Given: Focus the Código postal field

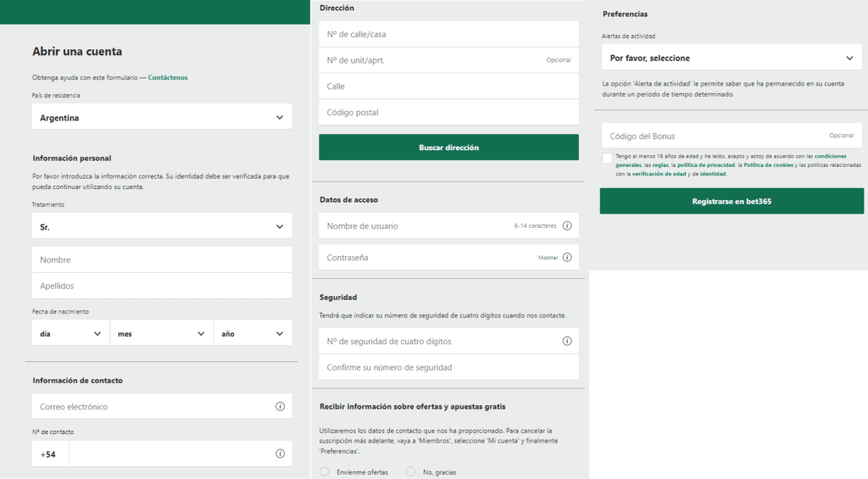Looking at the screenshot, I should 449,113.
